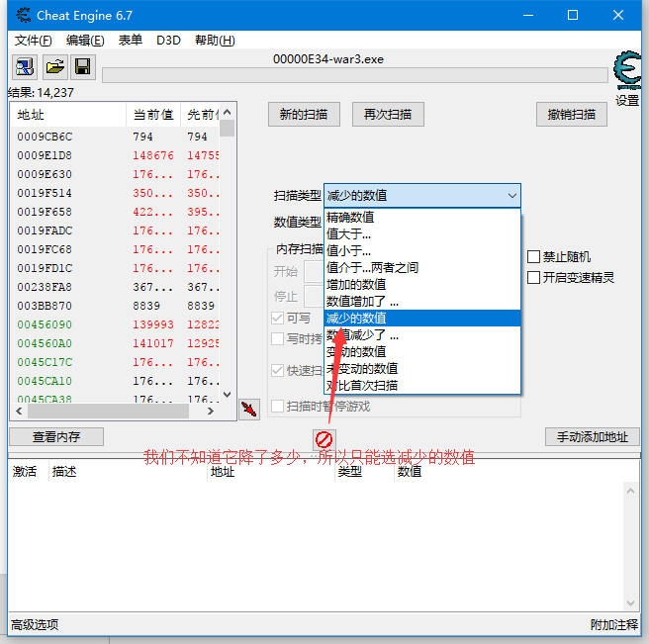
Task: Click the 地址 column header in results
Action: coord(68,115)
